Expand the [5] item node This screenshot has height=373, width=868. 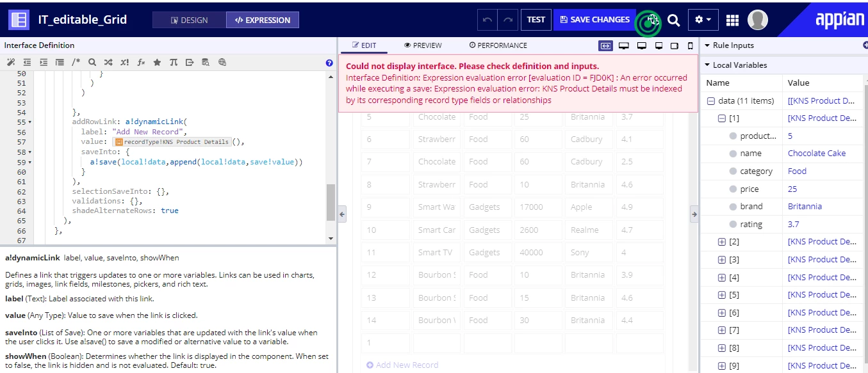tap(722, 295)
